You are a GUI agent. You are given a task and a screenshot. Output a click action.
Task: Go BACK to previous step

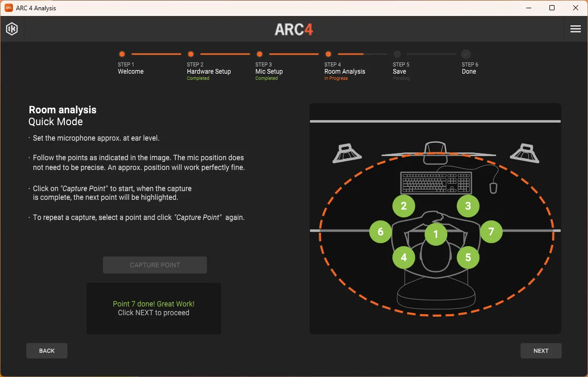(x=47, y=351)
